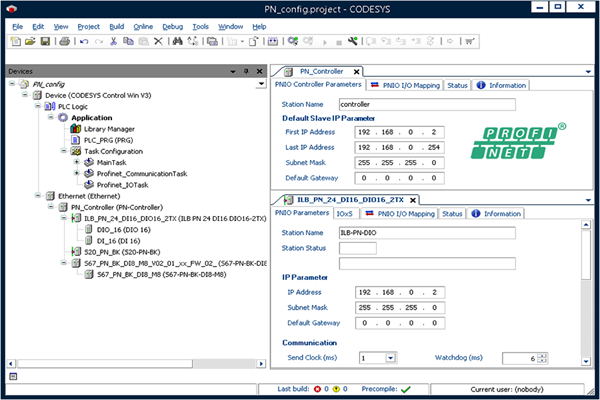Open the ILB device's Information tab
The width and height of the screenshot is (600, 400).
(x=496, y=214)
